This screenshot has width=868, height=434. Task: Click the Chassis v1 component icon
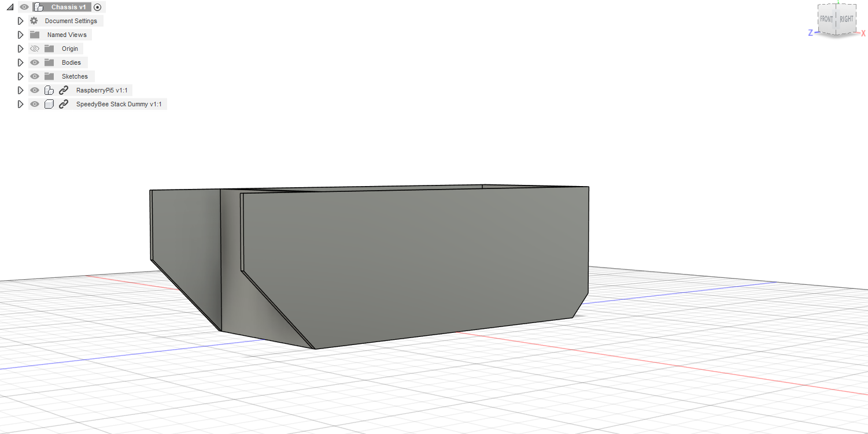coord(38,7)
